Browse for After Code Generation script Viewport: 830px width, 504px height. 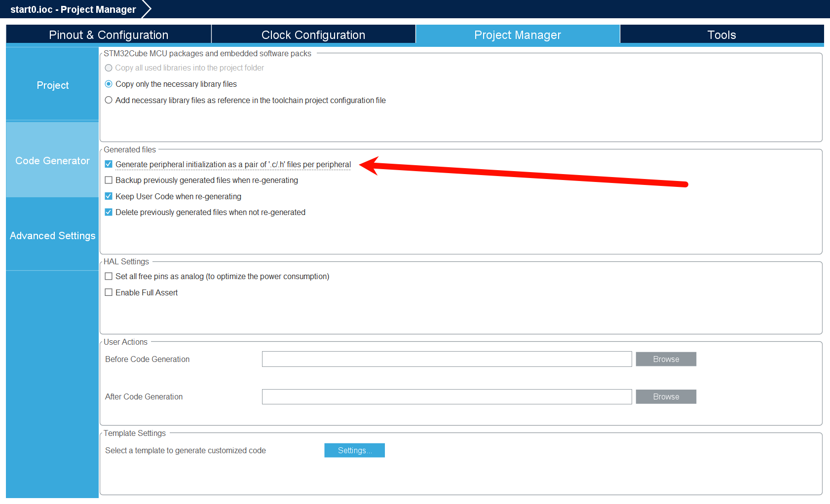point(666,396)
